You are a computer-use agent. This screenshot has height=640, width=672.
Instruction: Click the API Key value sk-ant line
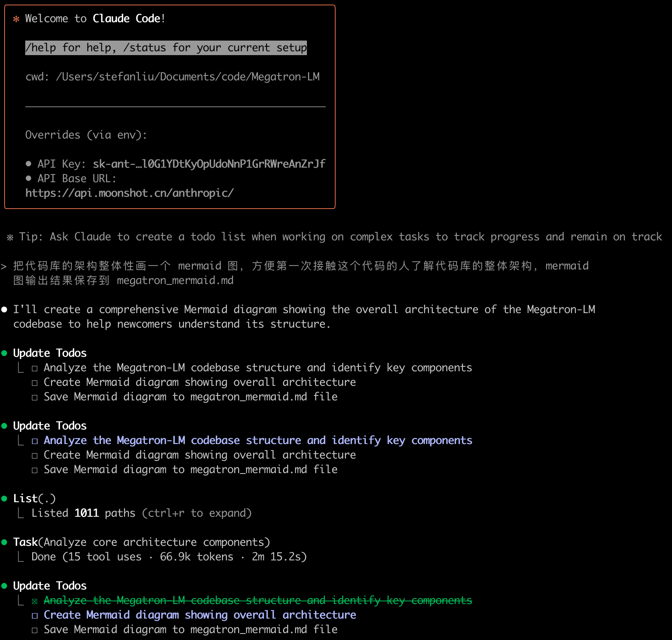(209, 164)
